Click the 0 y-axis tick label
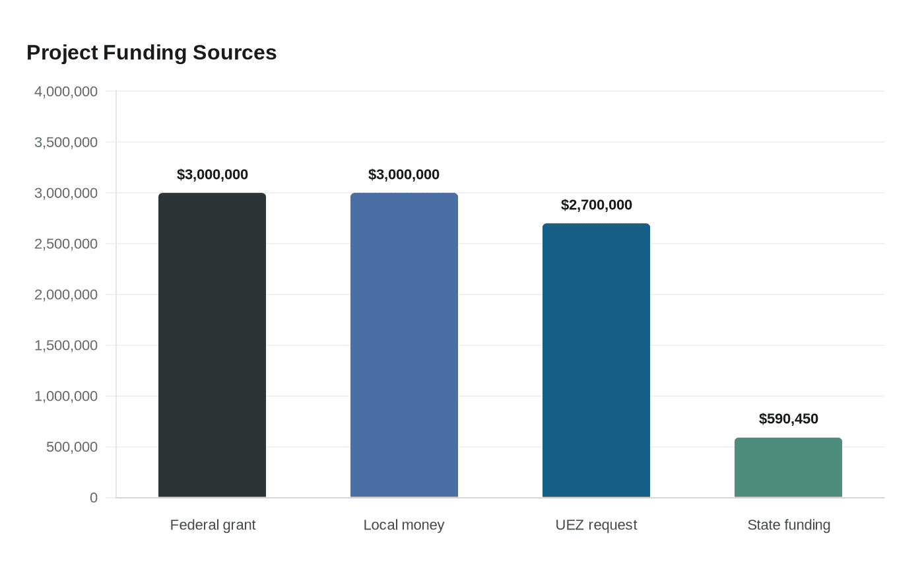The width and height of the screenshot is (924, 581). [x=94, y=498]
